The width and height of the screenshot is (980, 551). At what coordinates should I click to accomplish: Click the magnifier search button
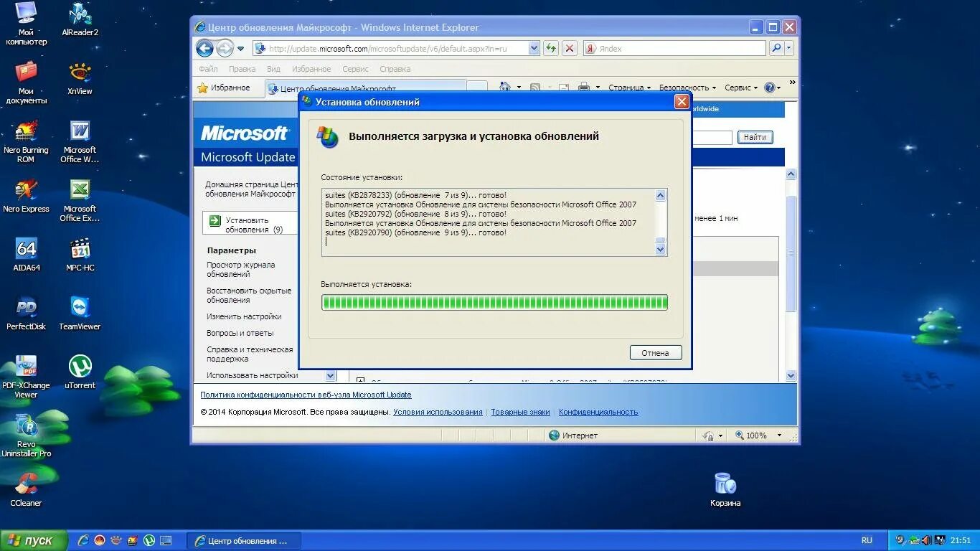point(776,48)
